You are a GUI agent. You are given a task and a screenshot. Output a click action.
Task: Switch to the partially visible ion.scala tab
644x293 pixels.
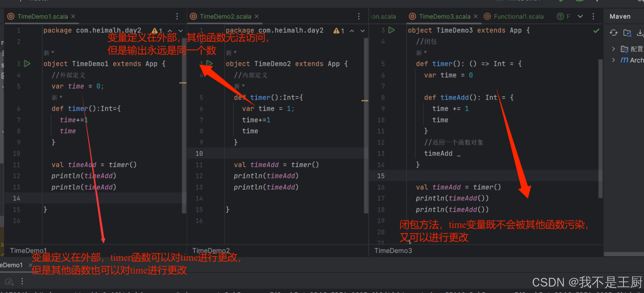pos(383,17)
